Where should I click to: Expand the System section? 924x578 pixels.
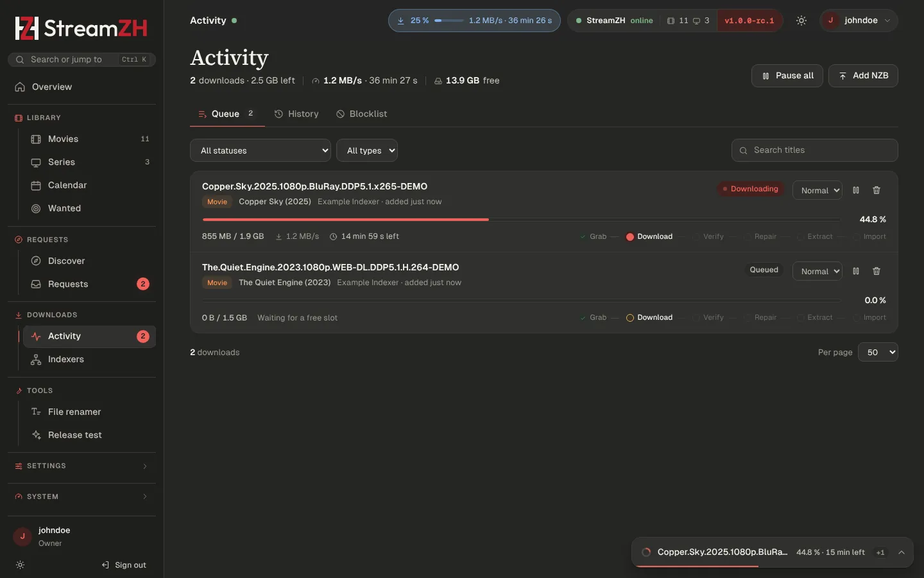[x=81, y=496]
